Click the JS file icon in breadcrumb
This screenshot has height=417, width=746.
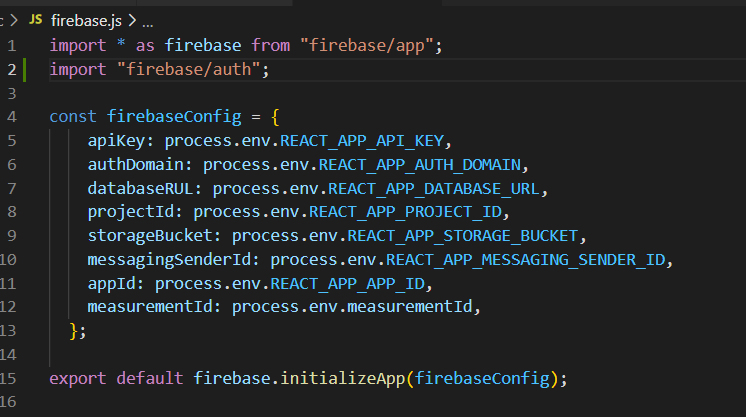(36, 20)
